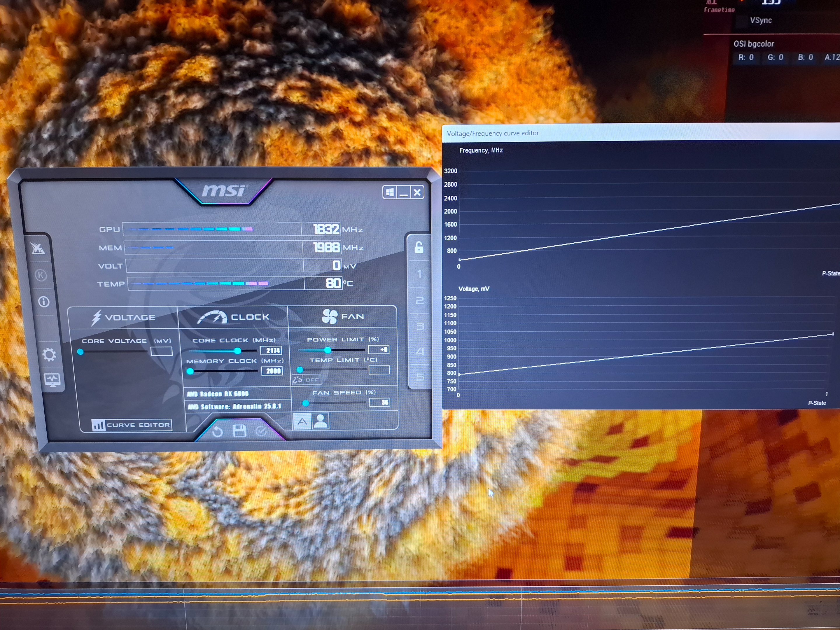Click the "OSI bgcolor" label in RivaTuner
Image resolution: width=840 pixels, height=630 pixels.
coord(754,44)
